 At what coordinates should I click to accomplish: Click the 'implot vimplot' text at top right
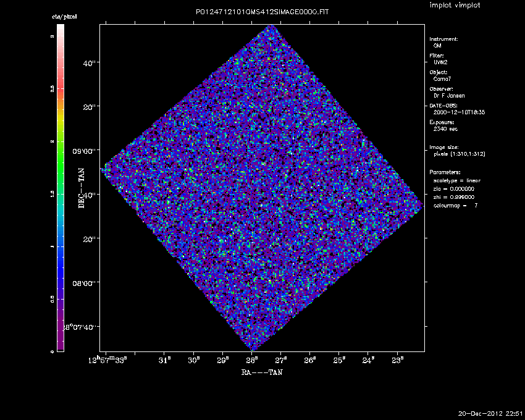455,6
